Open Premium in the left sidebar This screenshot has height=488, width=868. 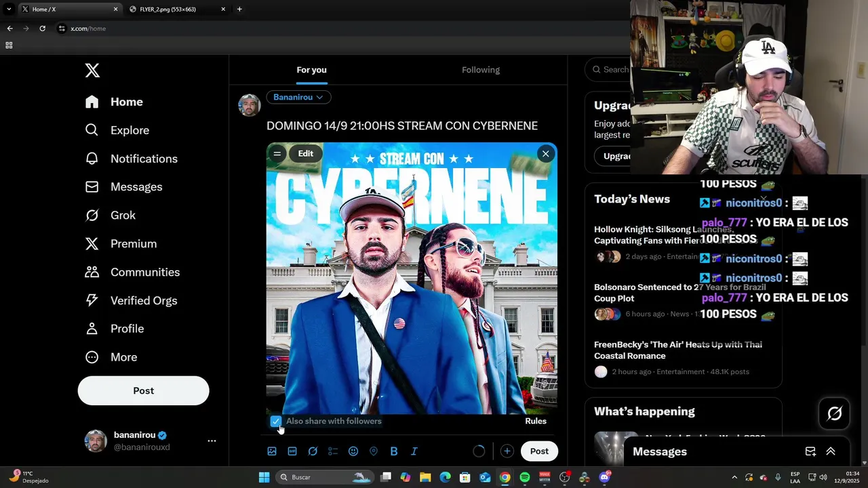click(x=121, y=243)
